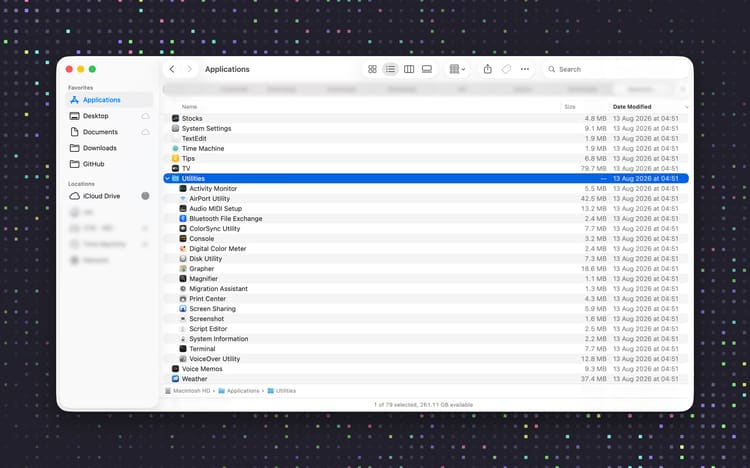Select the ColorSync Utility icon
The width and height of the screenshot is (750, 468).
(x=183, y=229)
